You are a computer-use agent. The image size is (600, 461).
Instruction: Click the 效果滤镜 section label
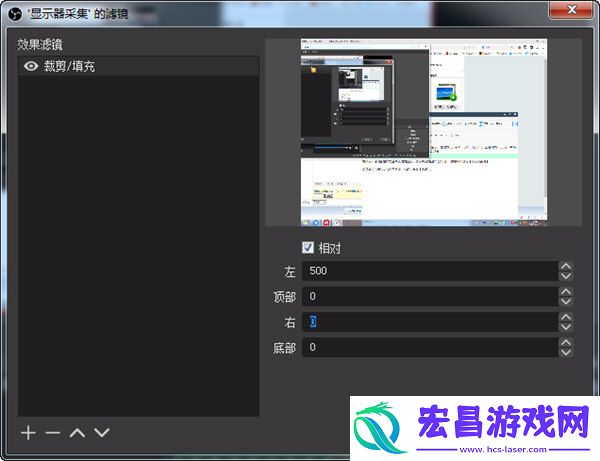coord(40,45)
